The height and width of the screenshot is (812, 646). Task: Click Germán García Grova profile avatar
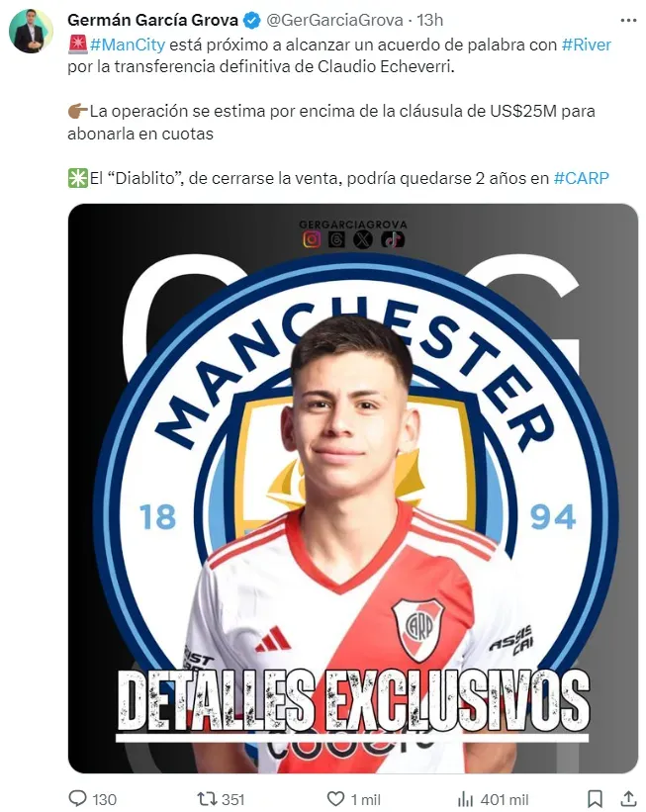click(31, 31)
